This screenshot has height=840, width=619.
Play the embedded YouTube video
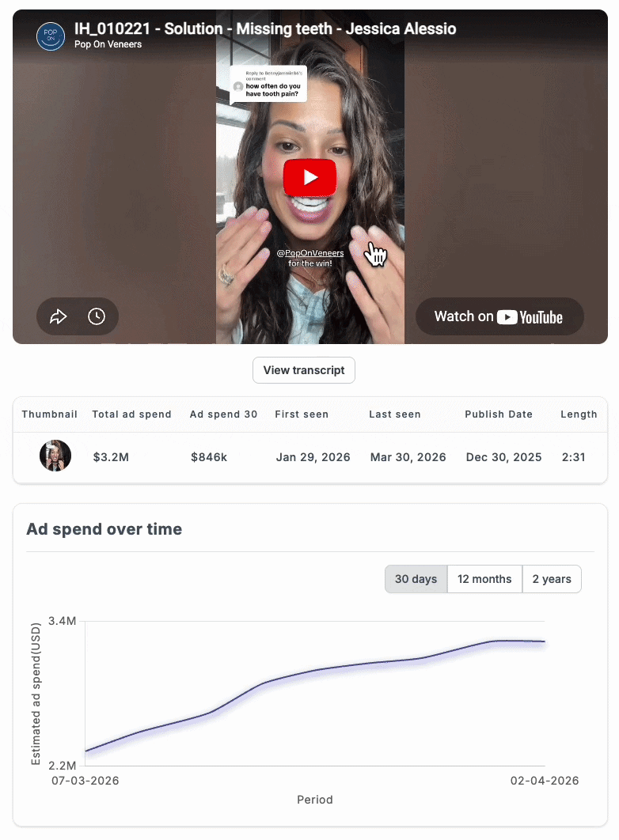point(309,177)
